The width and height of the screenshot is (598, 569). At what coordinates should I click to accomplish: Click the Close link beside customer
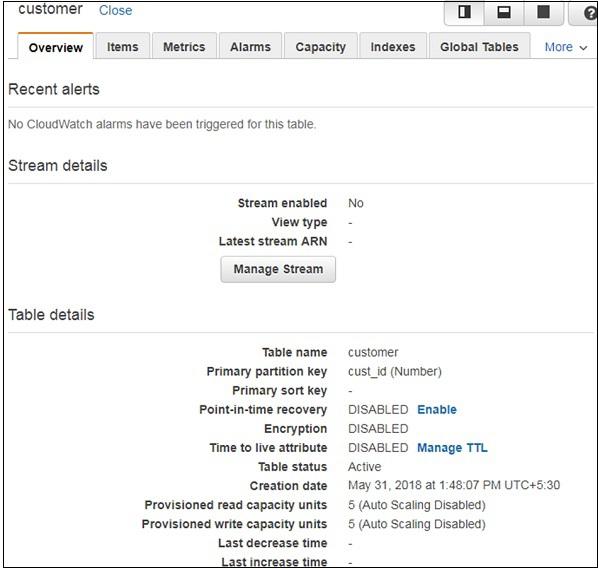[x=116, y=10]
